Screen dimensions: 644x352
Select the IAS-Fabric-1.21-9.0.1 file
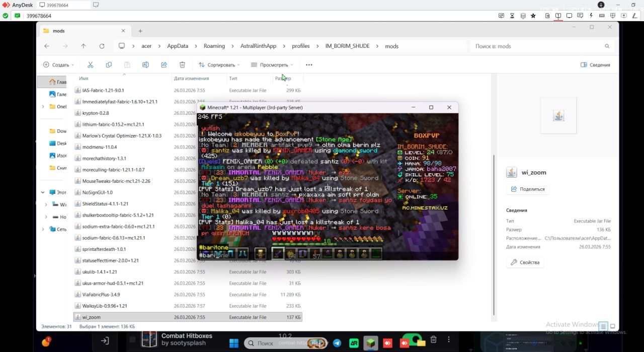click(187, 90)
